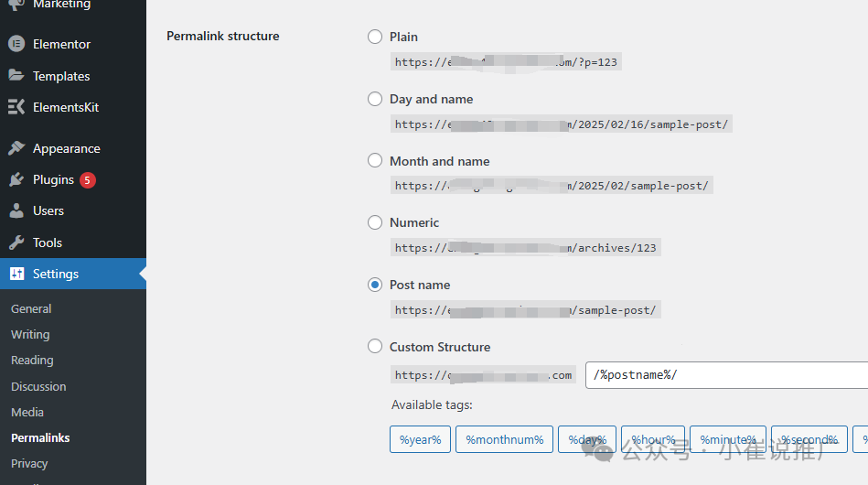Select the Plain permalink option
Viewport: 868px width, 485px height.
coord(375,37)
